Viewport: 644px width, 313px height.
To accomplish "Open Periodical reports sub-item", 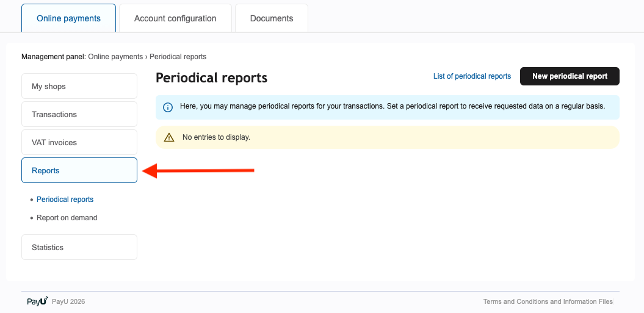I will (x=65, y=200).
